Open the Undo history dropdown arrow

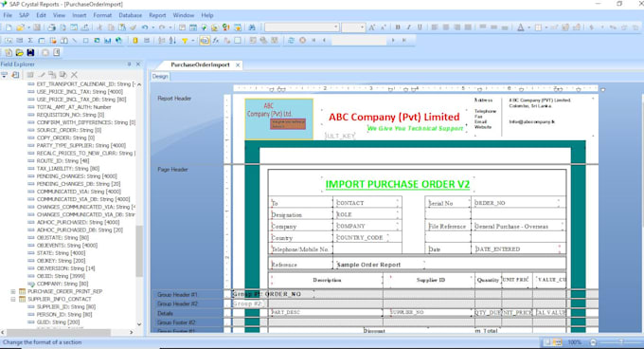tap(152, 28)
